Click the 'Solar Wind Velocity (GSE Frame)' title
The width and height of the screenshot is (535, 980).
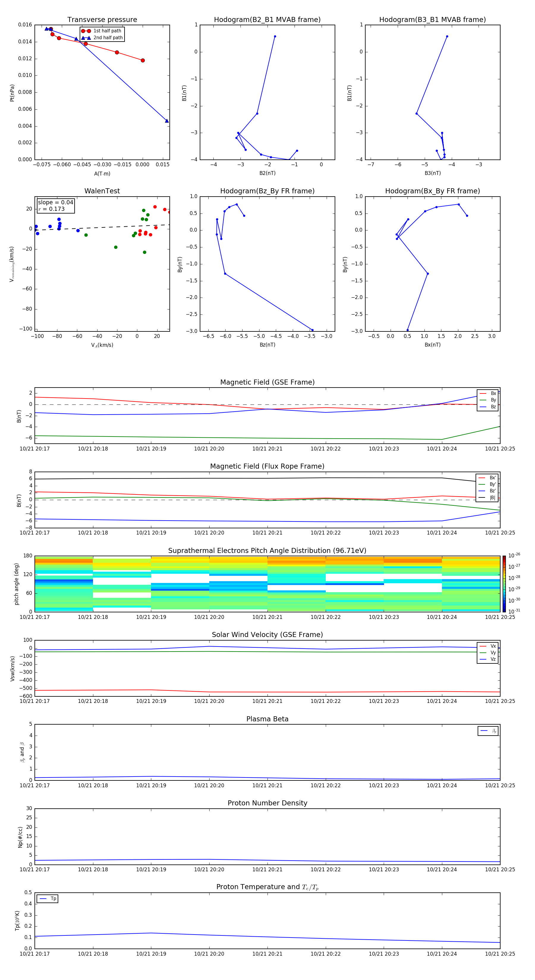pyautogui.click(x=267, y=635)
